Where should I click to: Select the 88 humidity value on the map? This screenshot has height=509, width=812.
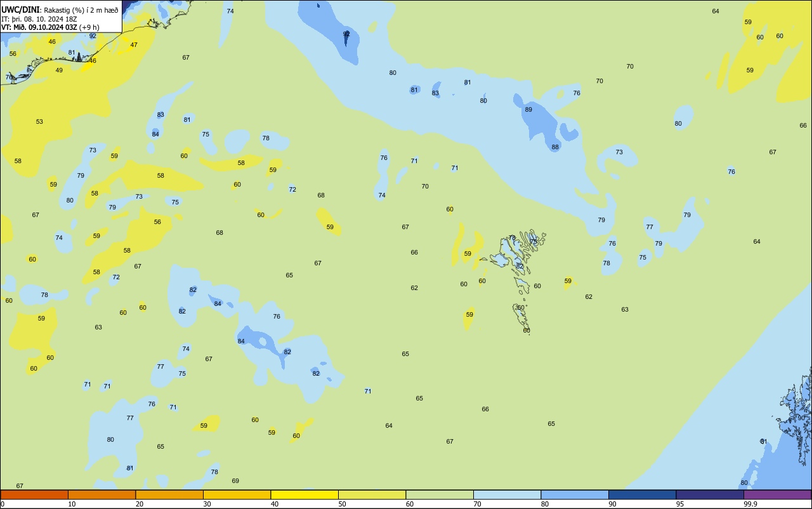[x=555, y=147]
